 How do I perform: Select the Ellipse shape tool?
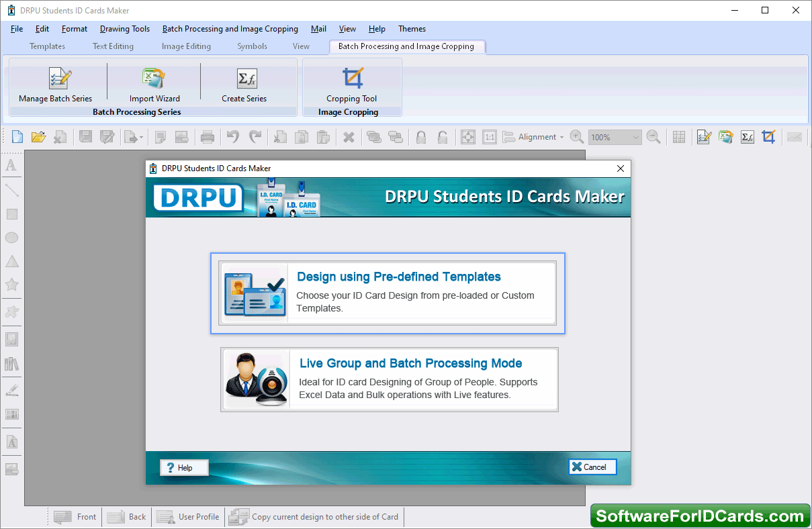11,238
